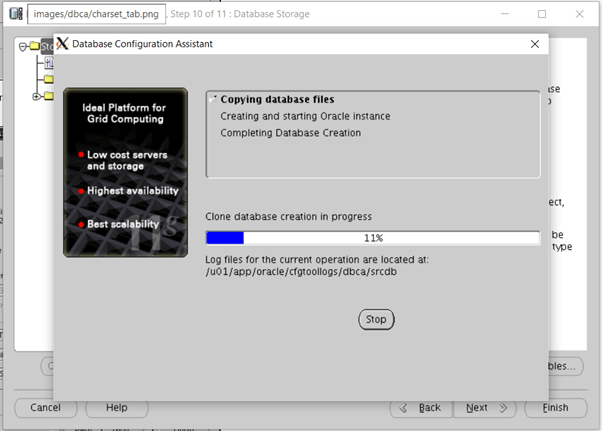The height and width of the screenshot is (431, 602).
Task: Select the controlfile icon in tree
Action: pos(47,62)
